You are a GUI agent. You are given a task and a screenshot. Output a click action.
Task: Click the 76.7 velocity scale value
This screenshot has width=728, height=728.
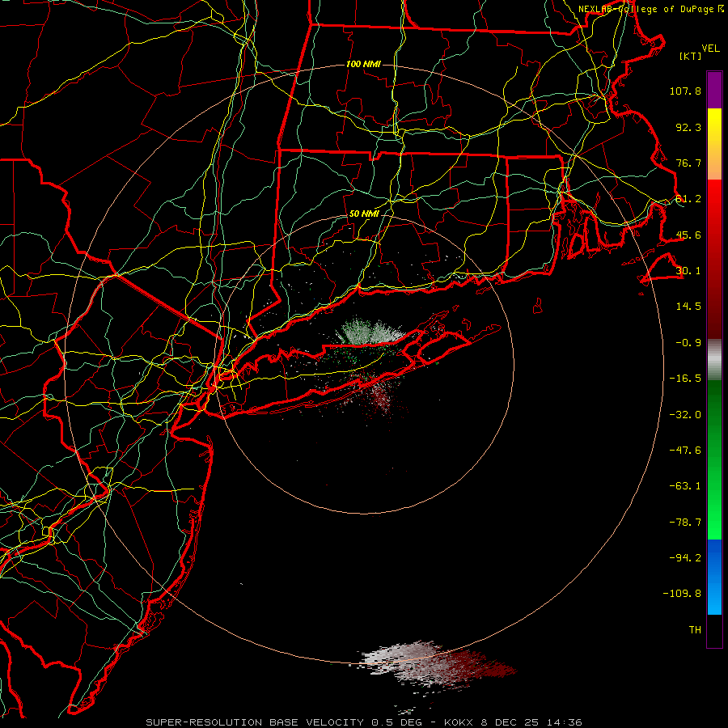[688, 163]
